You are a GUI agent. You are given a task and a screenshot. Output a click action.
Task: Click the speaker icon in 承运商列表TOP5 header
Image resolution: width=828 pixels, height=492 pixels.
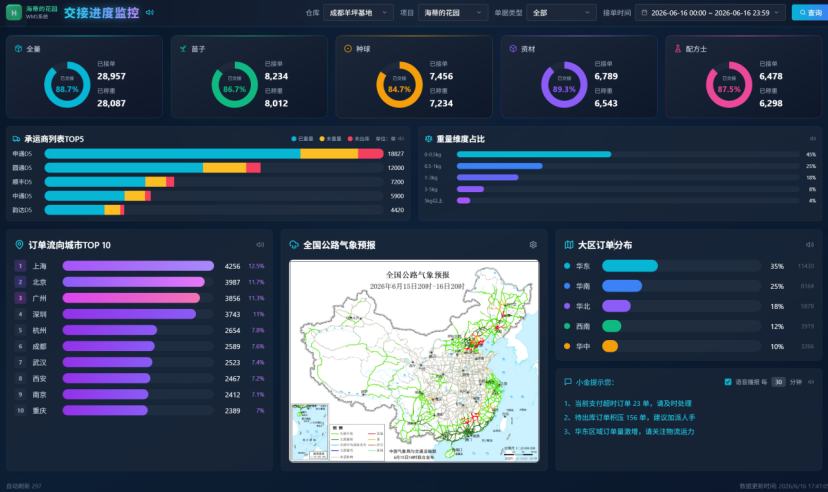pyautogui.click(x=401, y=139)
